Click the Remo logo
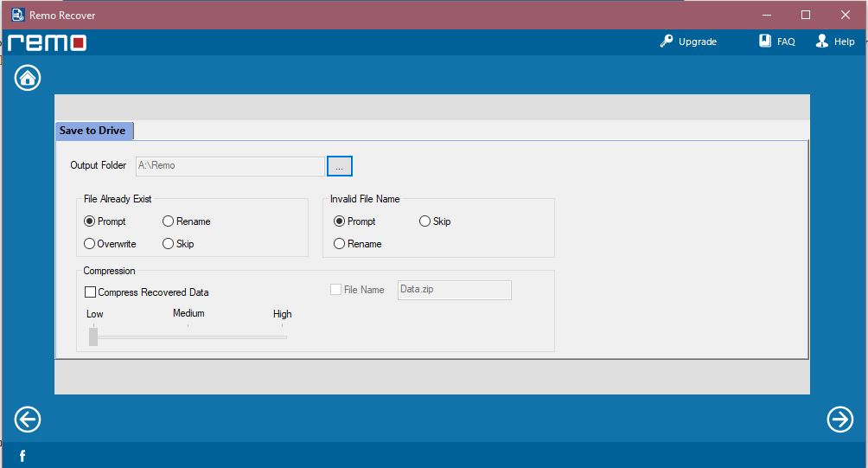This screenshot has height=468, width=868. coord(48,42)
